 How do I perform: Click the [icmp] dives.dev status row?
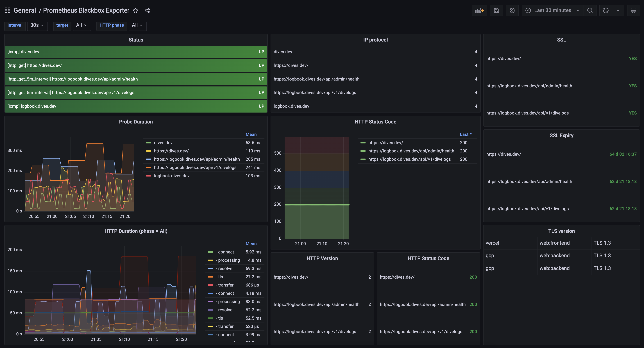click(x=136, y=52)
